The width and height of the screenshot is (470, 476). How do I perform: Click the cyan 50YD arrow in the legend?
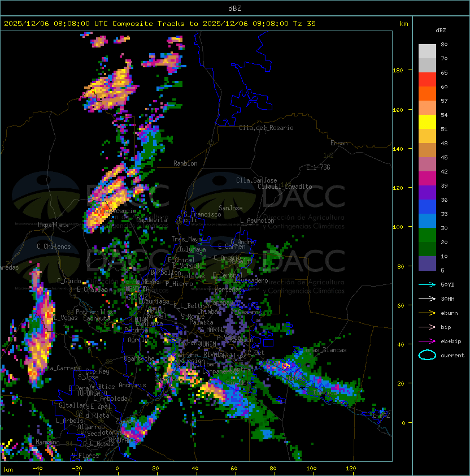tap(427, 285)
